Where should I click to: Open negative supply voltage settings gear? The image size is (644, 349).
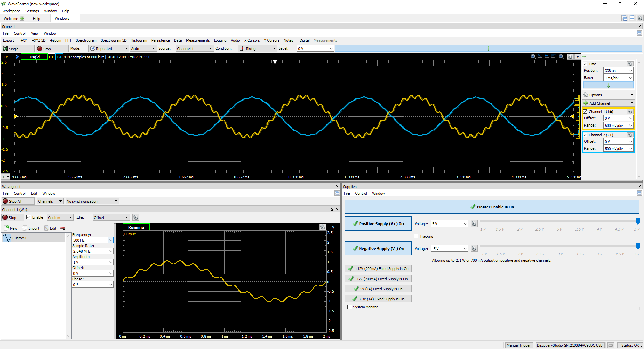474,249
